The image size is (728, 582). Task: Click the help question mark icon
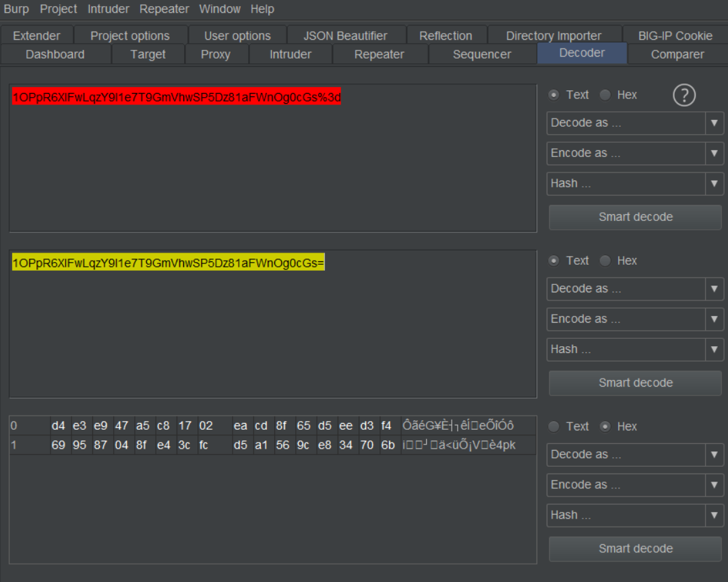coord(684,96)
